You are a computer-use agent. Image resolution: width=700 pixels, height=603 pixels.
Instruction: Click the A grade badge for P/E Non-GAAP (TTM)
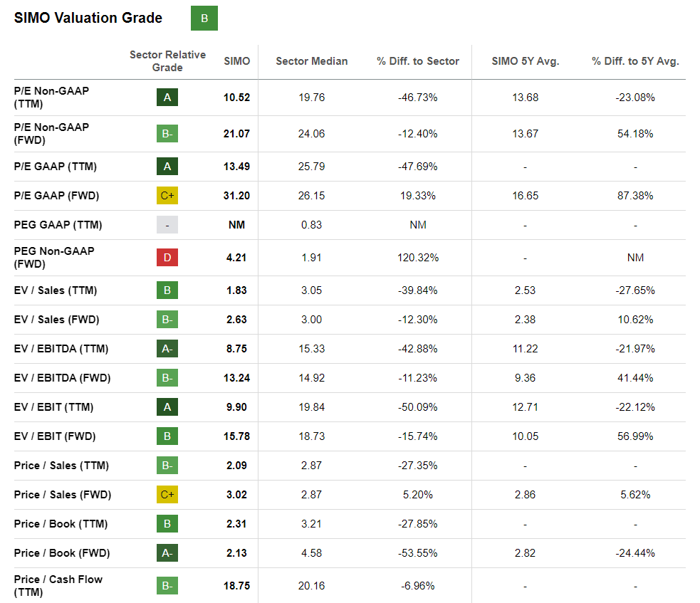[x=167, y=98]
